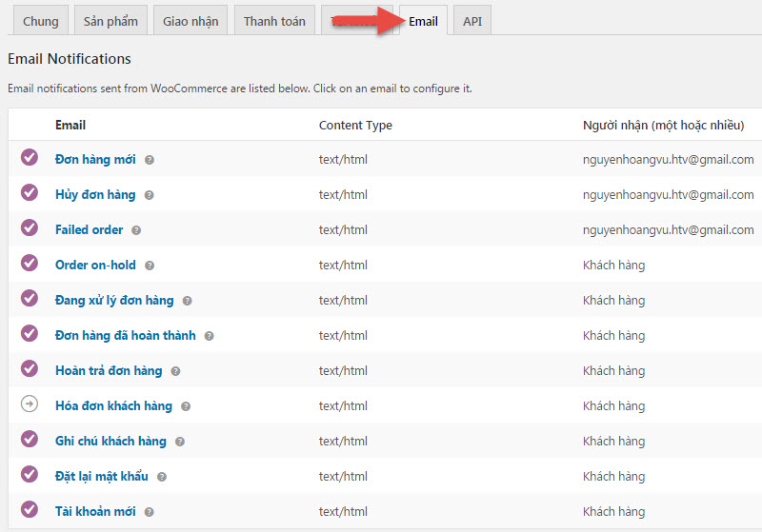Image resolution: width=762 pixels, height=532 pixels.
Task: Configure the Order on-hold email
Action: (95, 265)
